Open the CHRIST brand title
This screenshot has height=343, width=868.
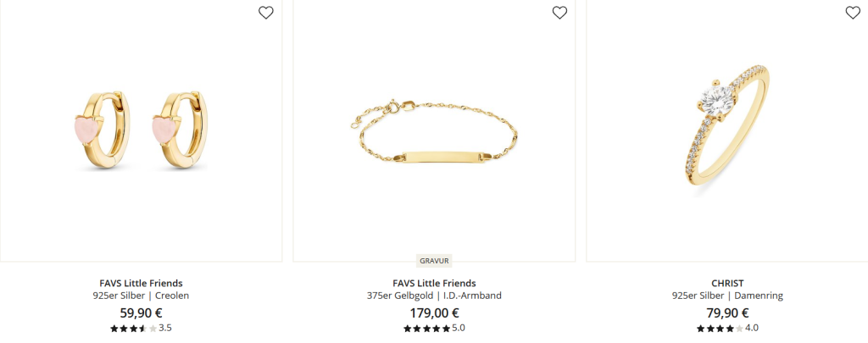pos(727,283)
